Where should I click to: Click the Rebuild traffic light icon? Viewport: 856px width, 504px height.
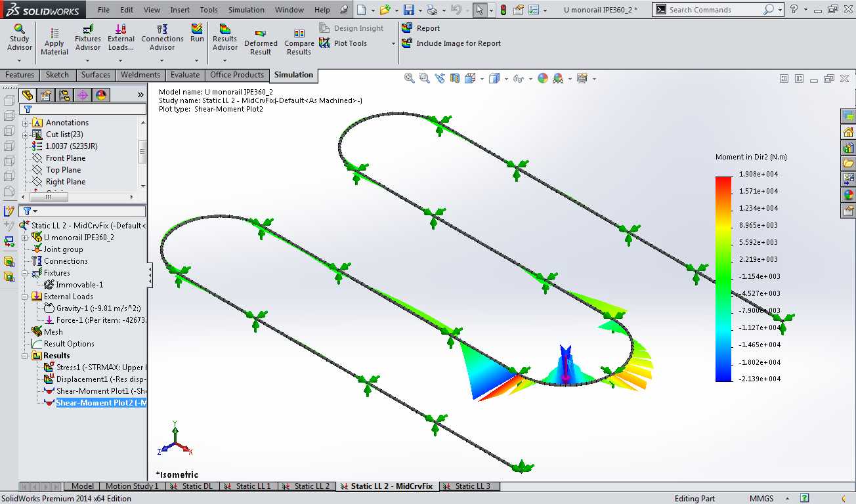503,10
